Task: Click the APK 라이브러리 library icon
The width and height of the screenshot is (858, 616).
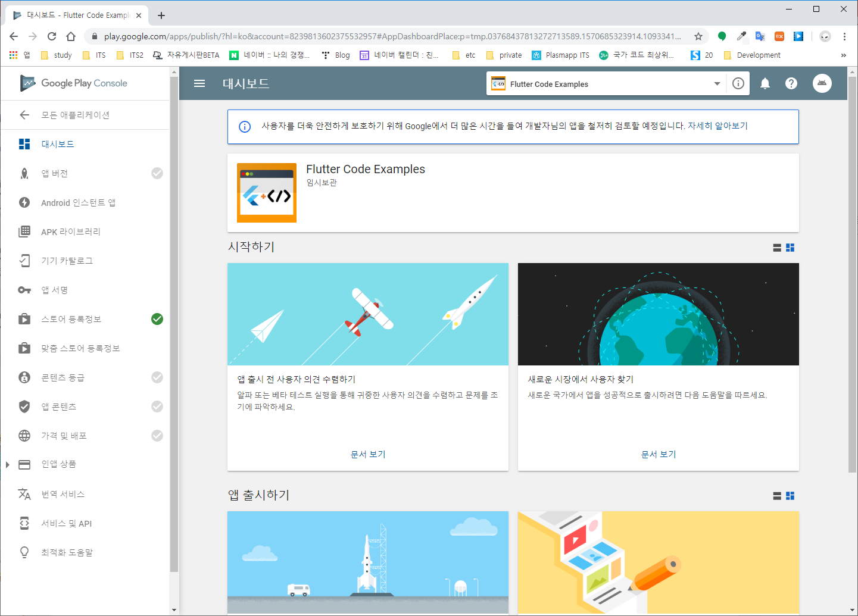Action: click(x=24, y=232)
